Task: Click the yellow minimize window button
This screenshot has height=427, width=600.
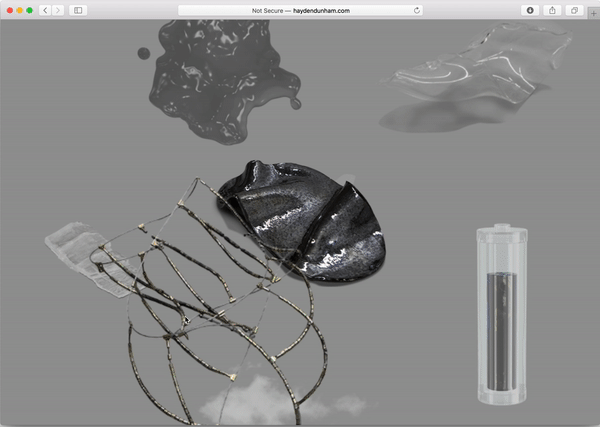Action: pos(19,10)
